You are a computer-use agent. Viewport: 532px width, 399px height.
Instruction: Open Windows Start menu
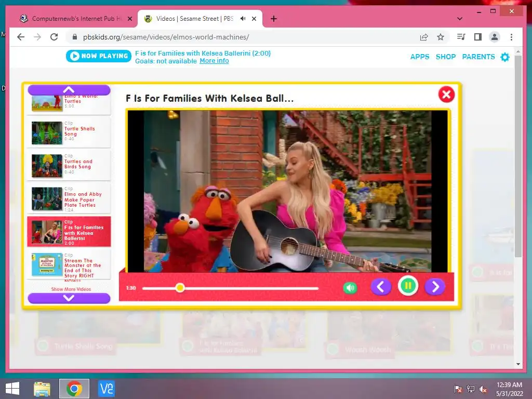pyautogui.click(x=12, y=389)
